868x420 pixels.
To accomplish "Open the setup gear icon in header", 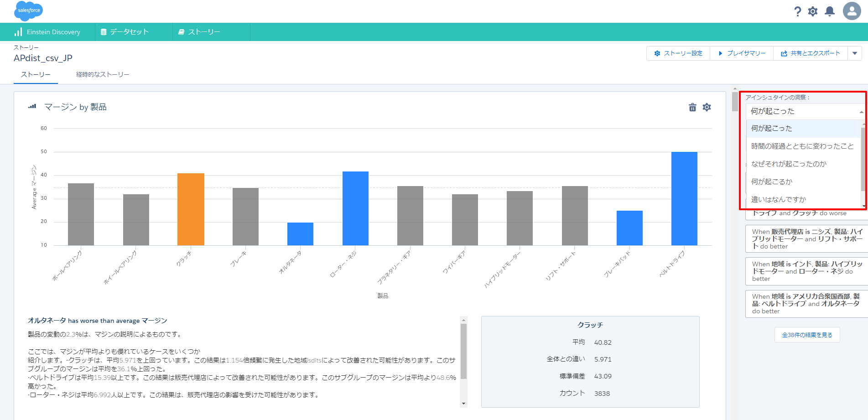I will [x=813, y=11].
